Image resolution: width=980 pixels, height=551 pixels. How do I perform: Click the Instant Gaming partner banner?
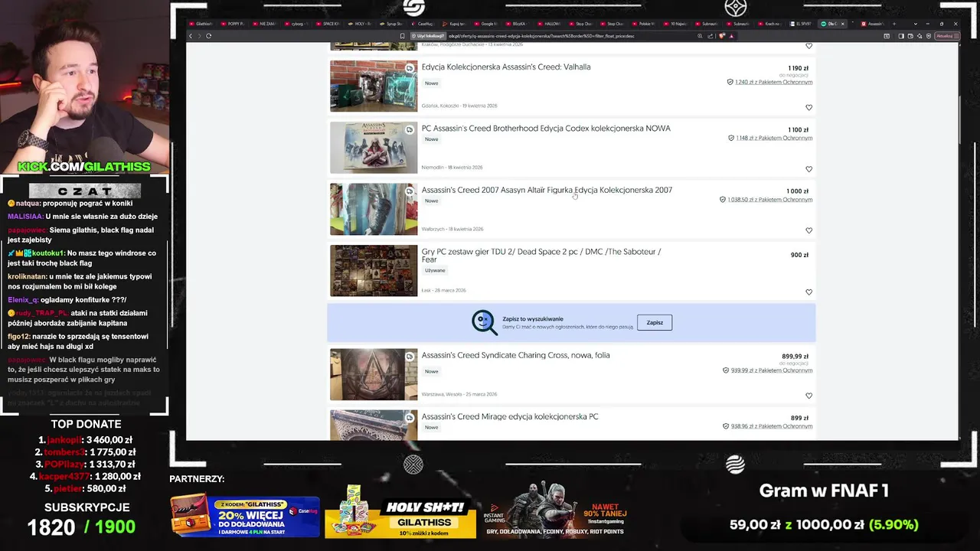click(557, 511)
